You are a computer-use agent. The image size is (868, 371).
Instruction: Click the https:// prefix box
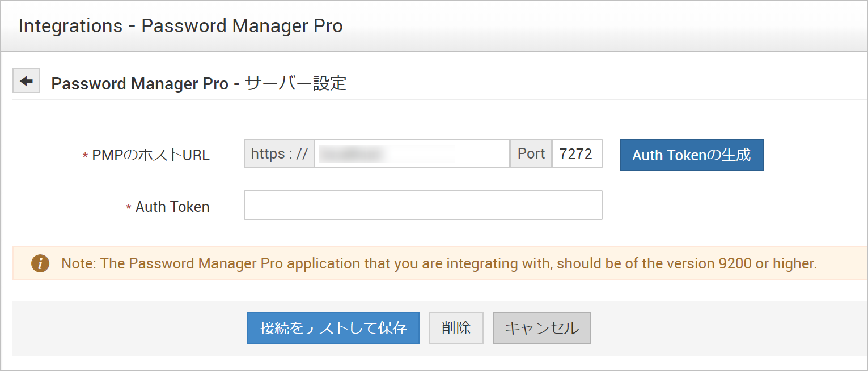pyautogui.click(x=279, y=154)
